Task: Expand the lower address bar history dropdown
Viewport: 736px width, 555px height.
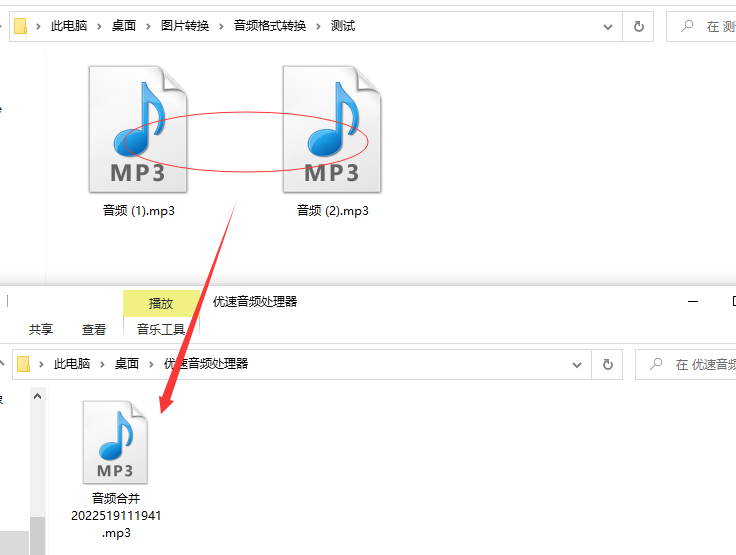Action: point(577,365)
